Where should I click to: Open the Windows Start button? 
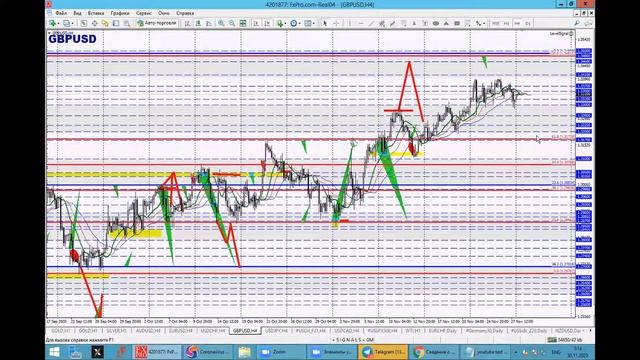54,352
